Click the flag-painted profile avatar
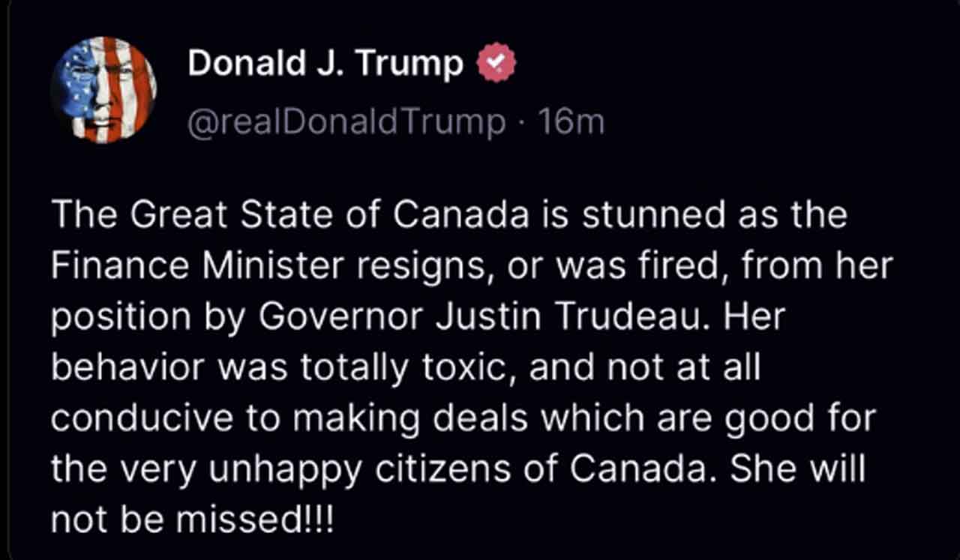 103,89
